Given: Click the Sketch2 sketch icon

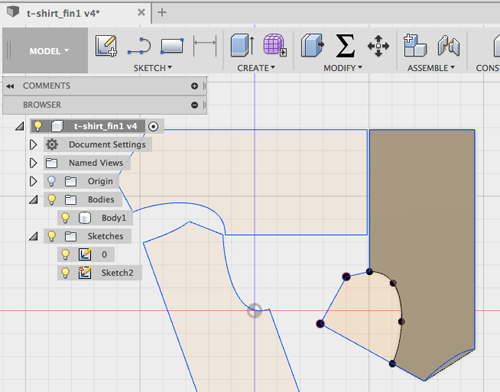Looking at the screenshot, I should tap(85, 273).
